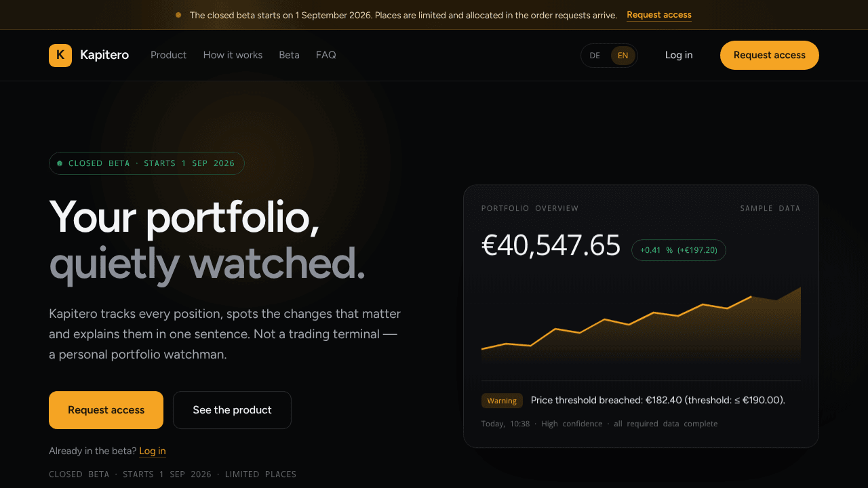Click Log in below the hero buttons

pos(153,451)
